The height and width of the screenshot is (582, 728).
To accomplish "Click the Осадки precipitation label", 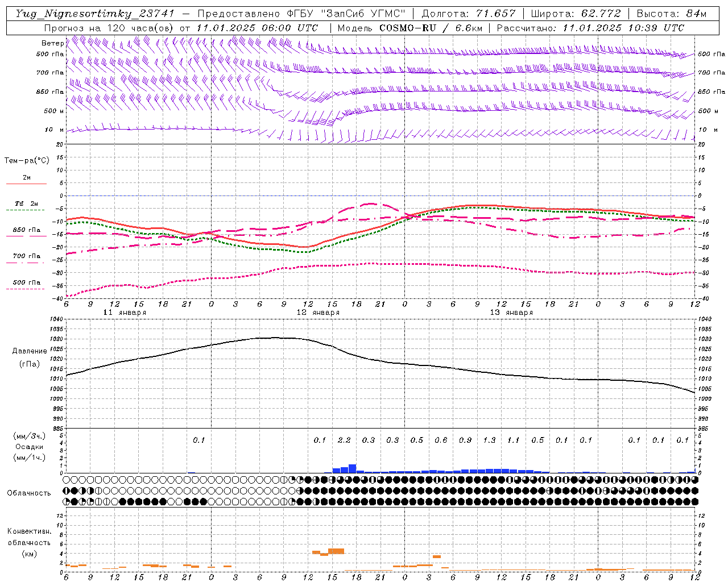I will click(29, 447).
